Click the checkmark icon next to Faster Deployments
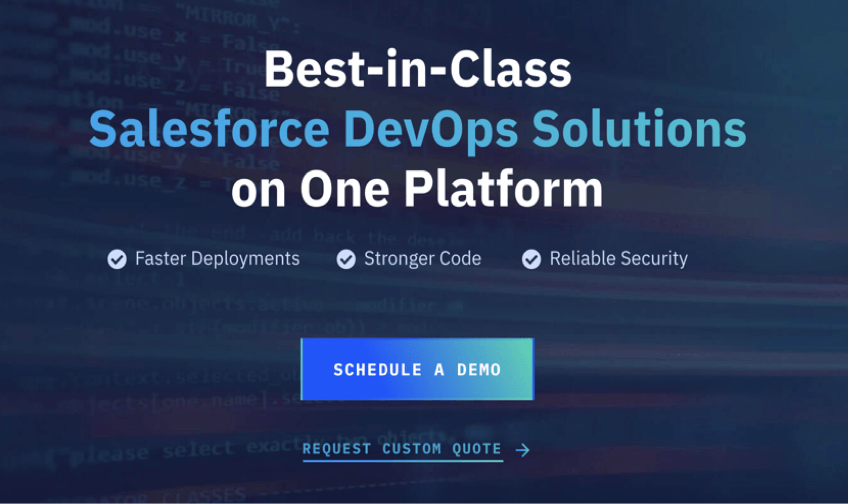 117,259
